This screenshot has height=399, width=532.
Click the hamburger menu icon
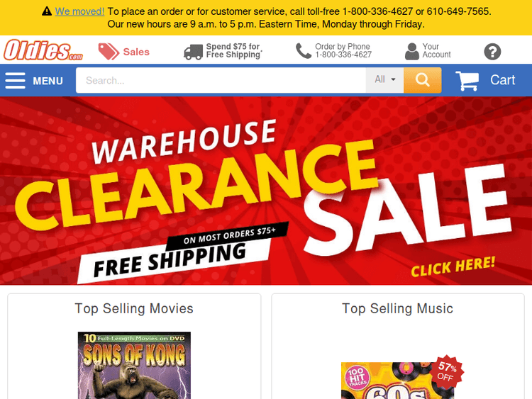click(x=16, y=80)
